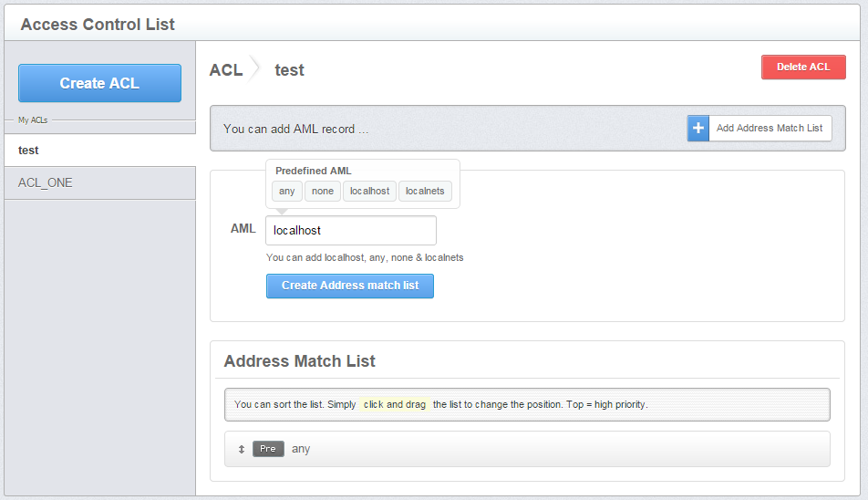Image resolution: width=868 pixels, height=500 pixels.
Task: Choose predefined AML 'none' chip
Action: (x=323, y=191)
